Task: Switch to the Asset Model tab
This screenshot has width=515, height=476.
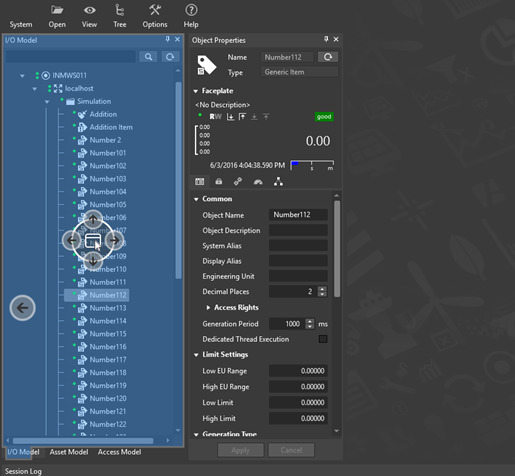Action: click(69, 452)
